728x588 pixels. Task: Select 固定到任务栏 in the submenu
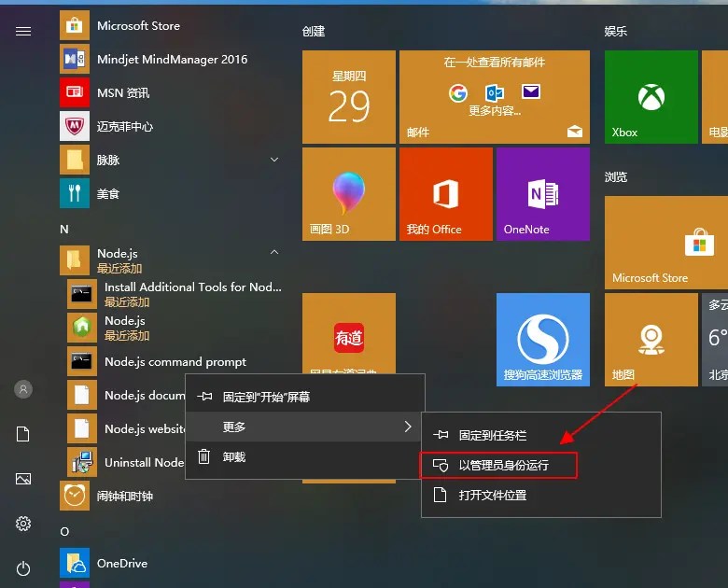tap(541, 435)
